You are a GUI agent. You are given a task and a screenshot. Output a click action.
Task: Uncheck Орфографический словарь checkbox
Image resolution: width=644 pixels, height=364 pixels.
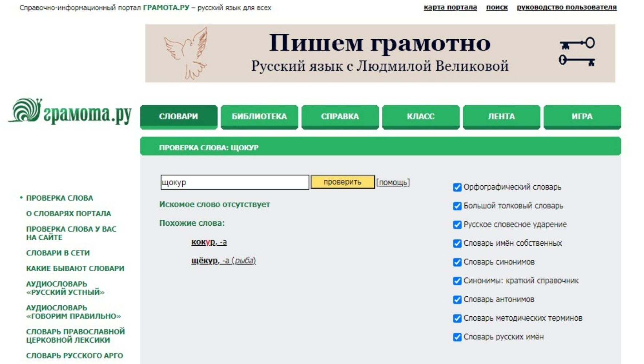coord(457,187)
